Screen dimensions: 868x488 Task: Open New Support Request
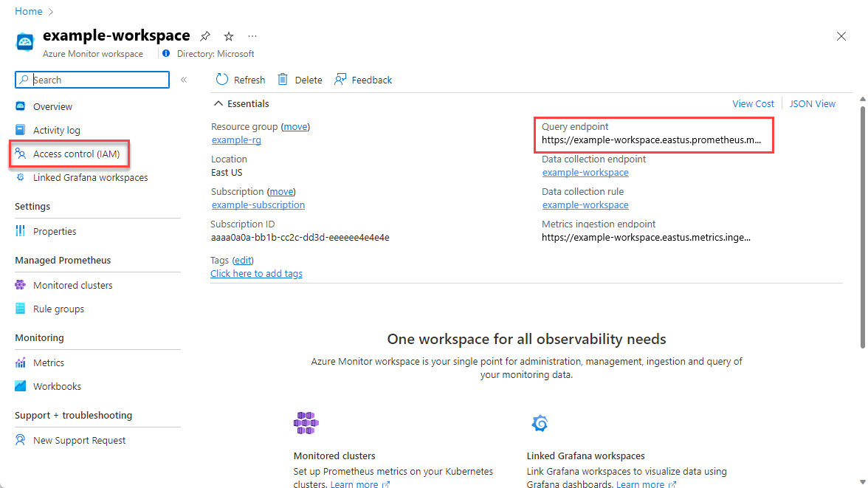click(x=79, y=440)
